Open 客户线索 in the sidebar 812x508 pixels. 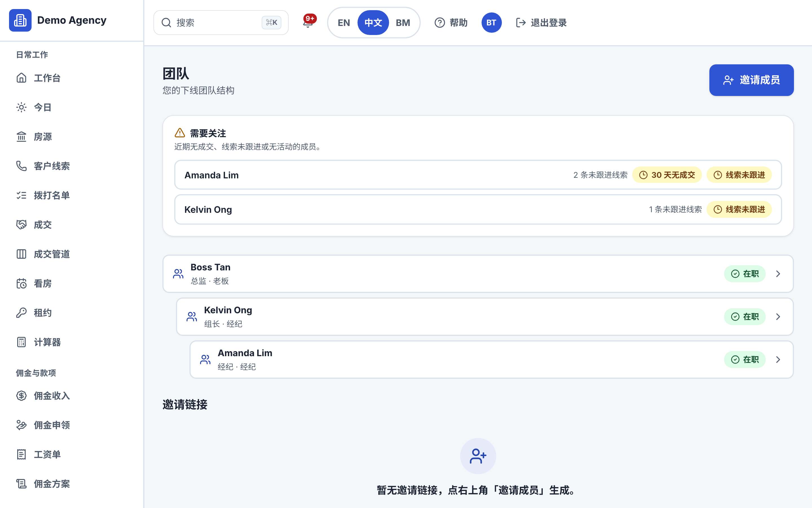click(x=72, y=166)
